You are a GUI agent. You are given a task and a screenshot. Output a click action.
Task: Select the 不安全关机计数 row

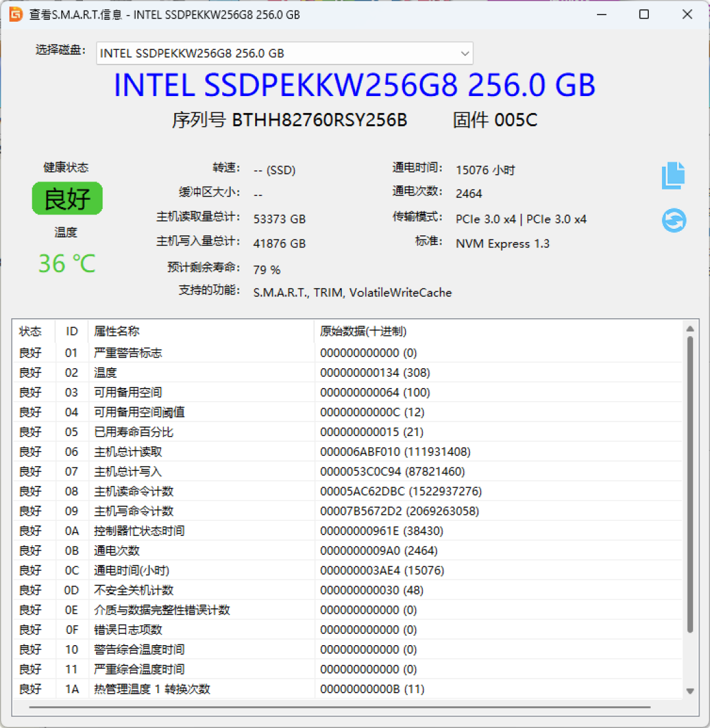(x=347, y=590)
